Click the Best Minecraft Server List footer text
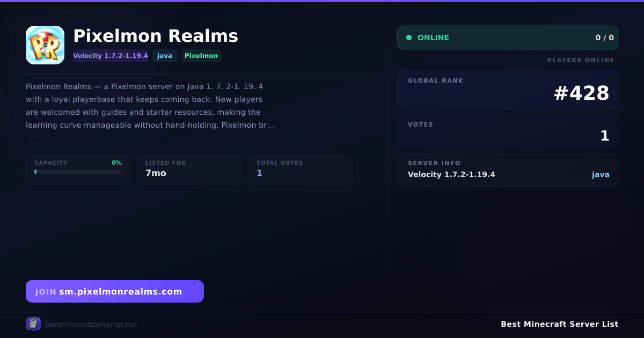The image size is (644, 338). pos(559,324)
